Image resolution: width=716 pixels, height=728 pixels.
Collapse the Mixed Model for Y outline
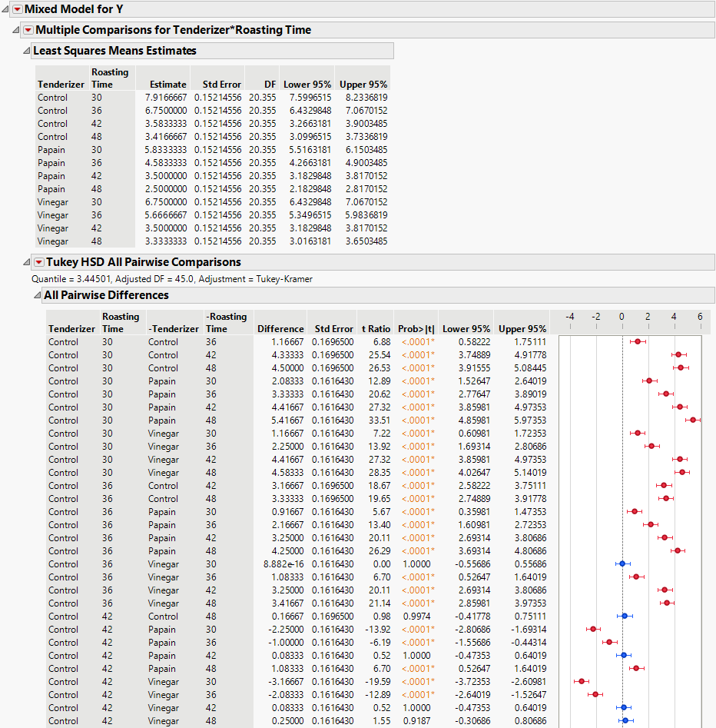(x=6, y=9)
